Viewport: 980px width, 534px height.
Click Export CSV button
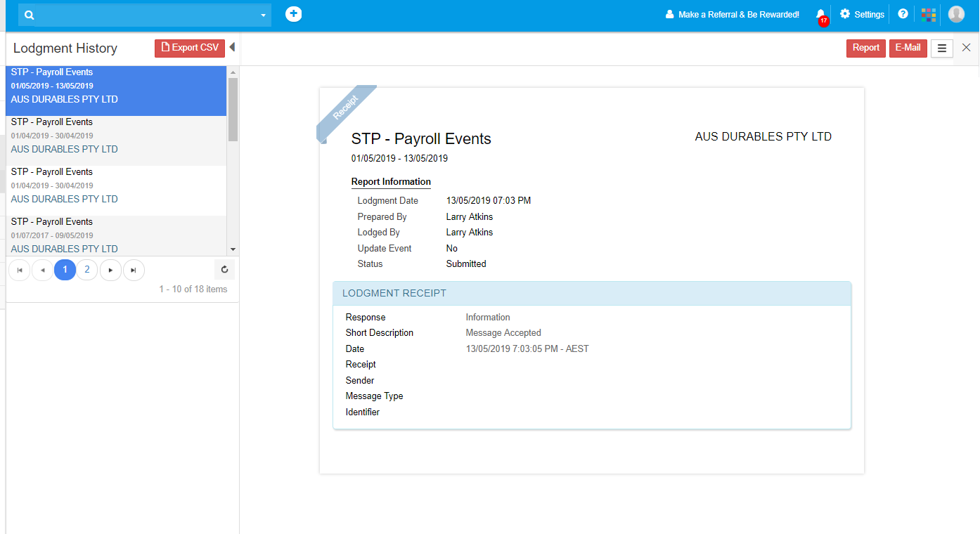tap(190, 48)
